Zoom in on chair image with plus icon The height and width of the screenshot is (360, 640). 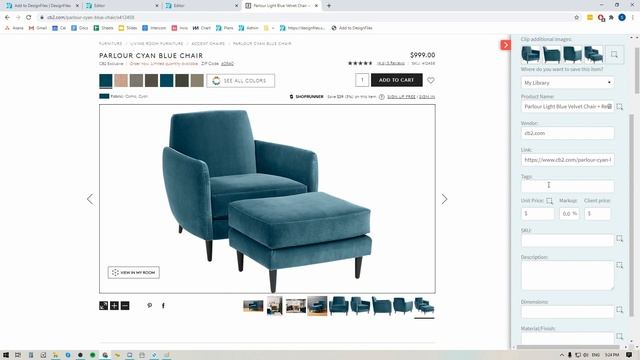tap(114, 305)
